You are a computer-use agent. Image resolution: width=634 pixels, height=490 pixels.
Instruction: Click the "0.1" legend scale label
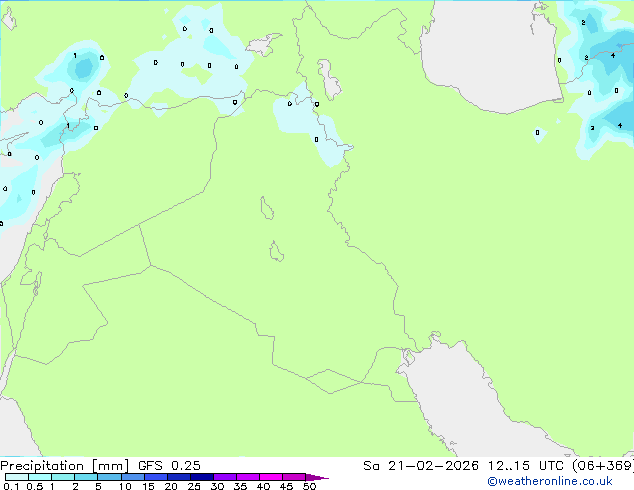coord(11,486)
